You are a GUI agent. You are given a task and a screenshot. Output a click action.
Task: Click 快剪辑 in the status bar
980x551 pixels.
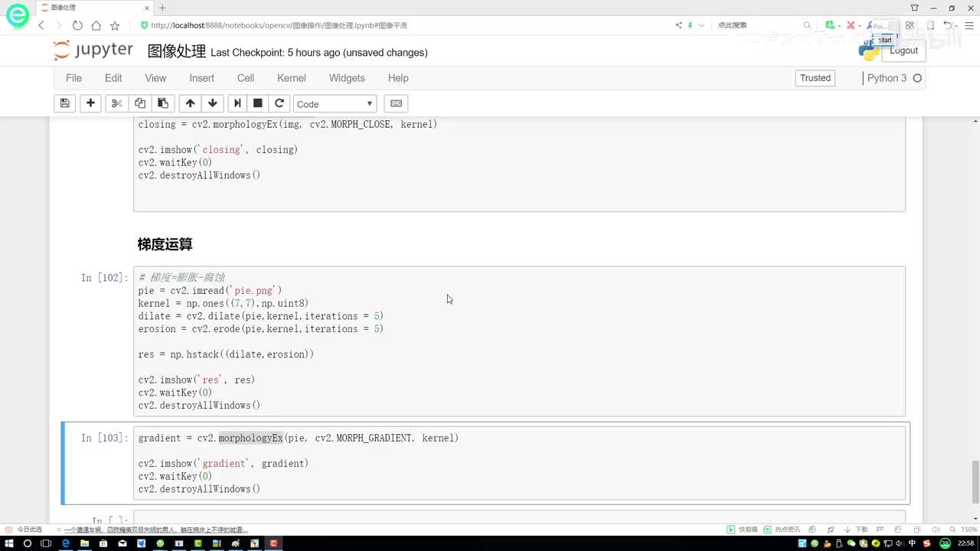click(x=743, y=530)
